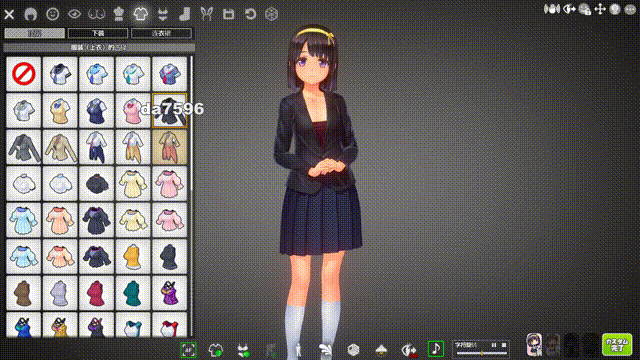Select the second dimmed character portrait
Screen dimensions: 640x360
pos(553,345)
